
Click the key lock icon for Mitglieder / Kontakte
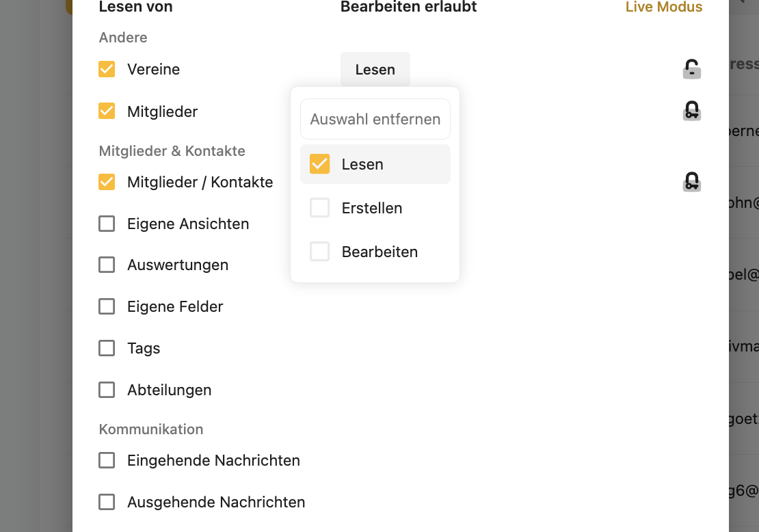pos(692,182)
